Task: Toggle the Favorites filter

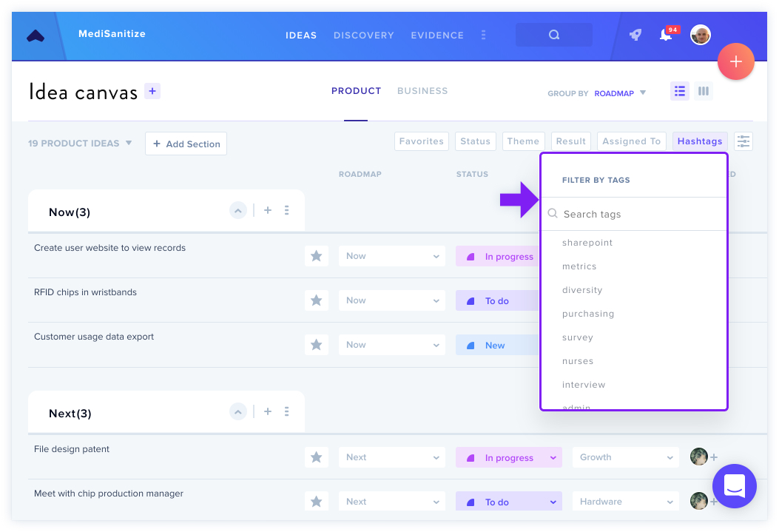Action: 421,141
